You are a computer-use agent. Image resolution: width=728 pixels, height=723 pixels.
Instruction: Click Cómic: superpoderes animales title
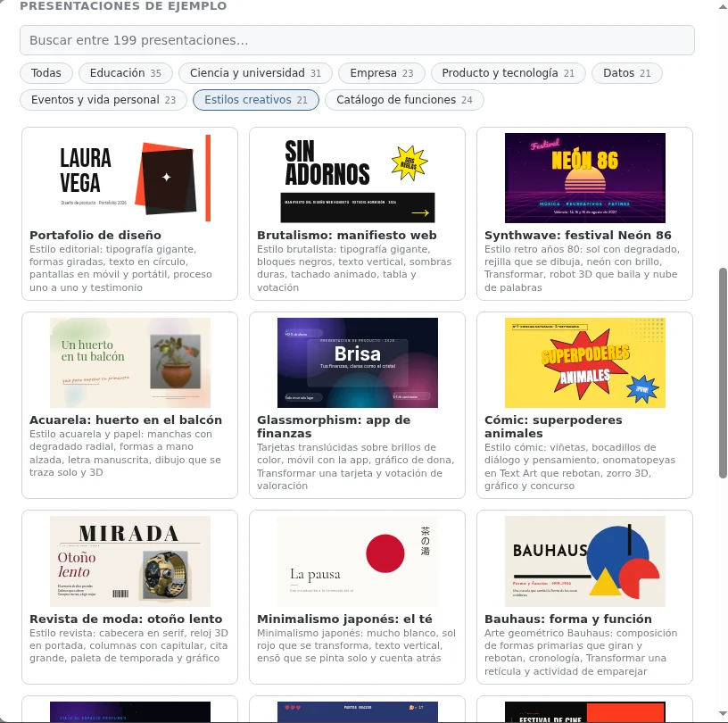point(553,427)
